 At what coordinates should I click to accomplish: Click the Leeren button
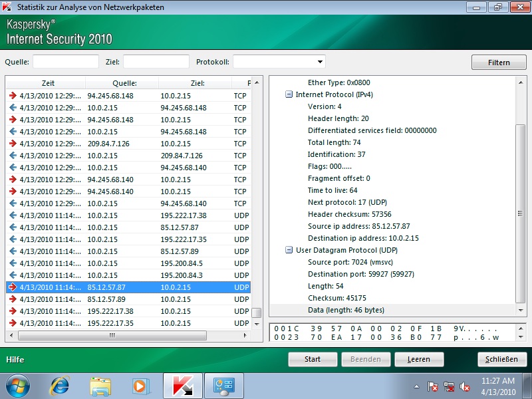coord(419,359)
